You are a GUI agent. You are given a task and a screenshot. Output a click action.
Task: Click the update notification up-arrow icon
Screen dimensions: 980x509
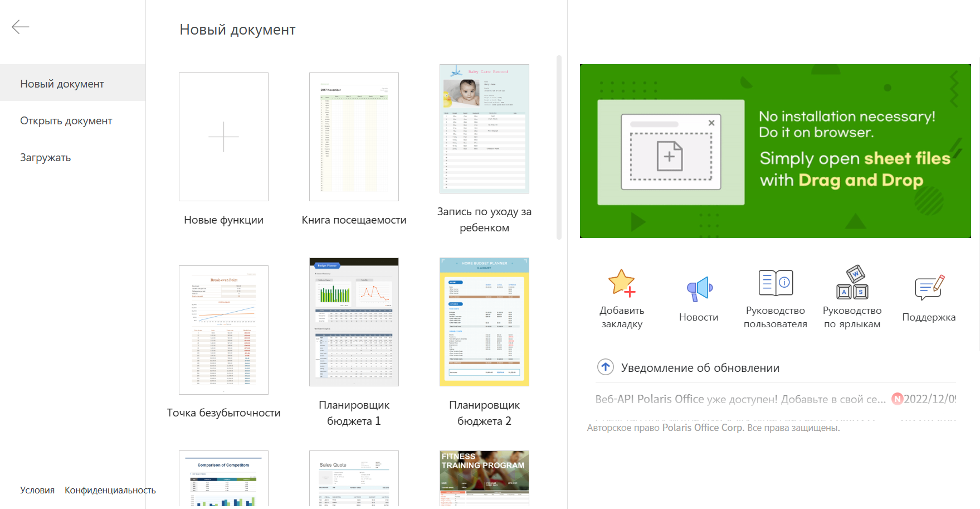click(606, 367)
